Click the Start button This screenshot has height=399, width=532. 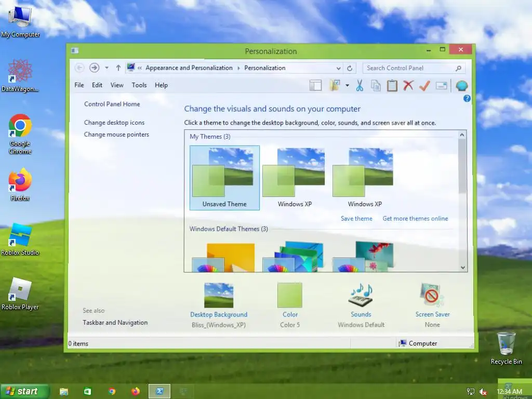25,391
